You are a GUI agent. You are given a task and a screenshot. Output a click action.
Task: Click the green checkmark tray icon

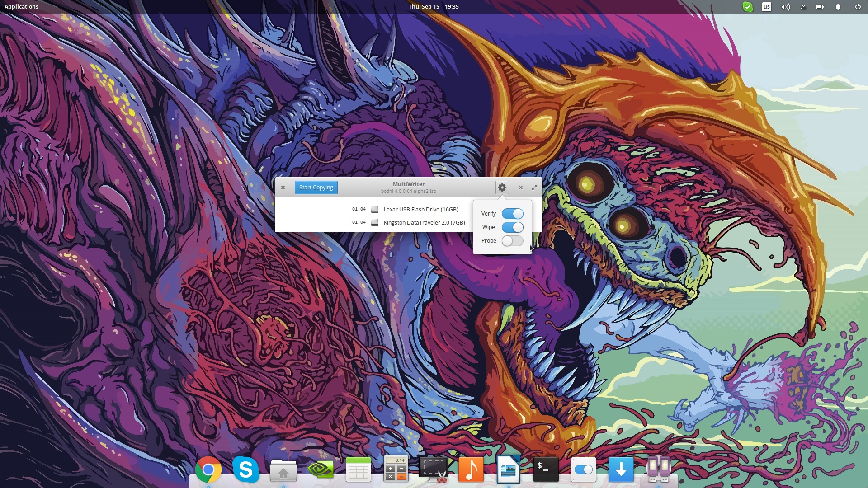pos(748,7)
